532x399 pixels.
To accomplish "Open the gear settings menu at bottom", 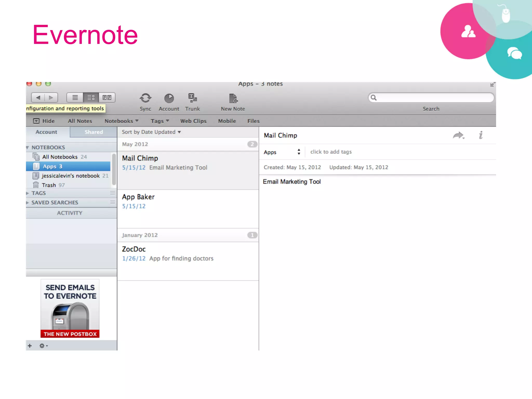I will tap(43, 346).
